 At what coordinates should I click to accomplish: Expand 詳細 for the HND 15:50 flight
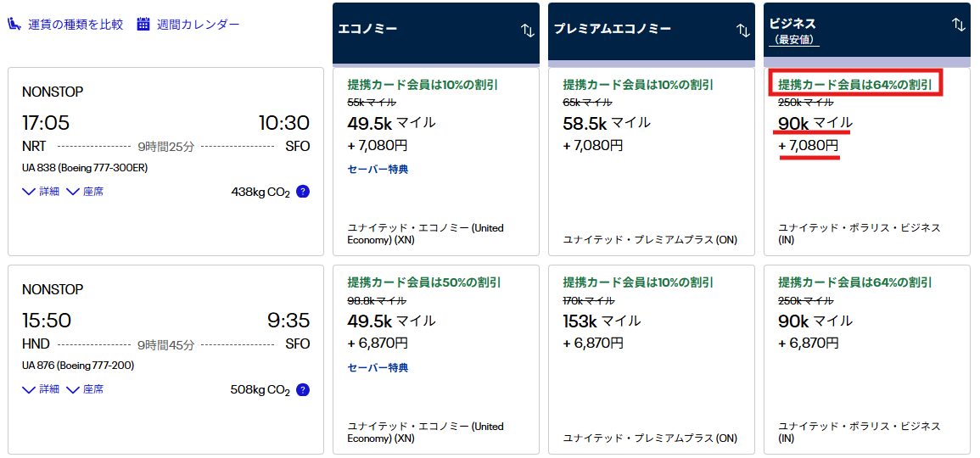click(41, 389)
